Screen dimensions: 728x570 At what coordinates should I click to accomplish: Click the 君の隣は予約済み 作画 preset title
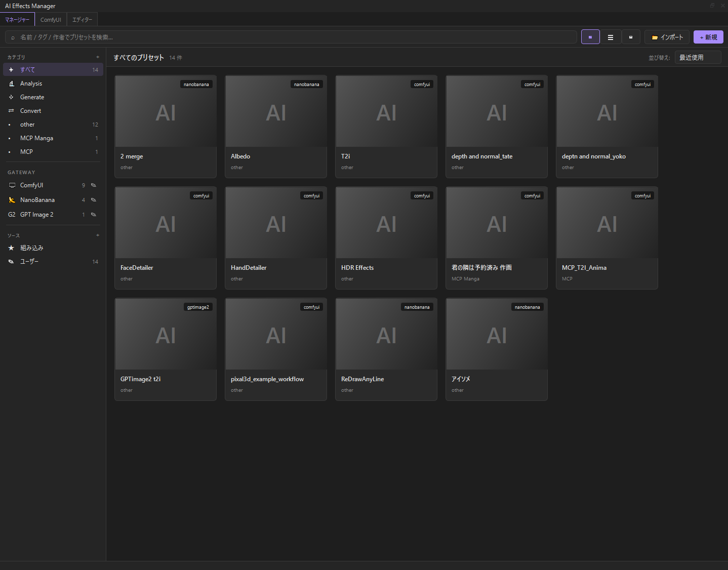click(481, 267)
